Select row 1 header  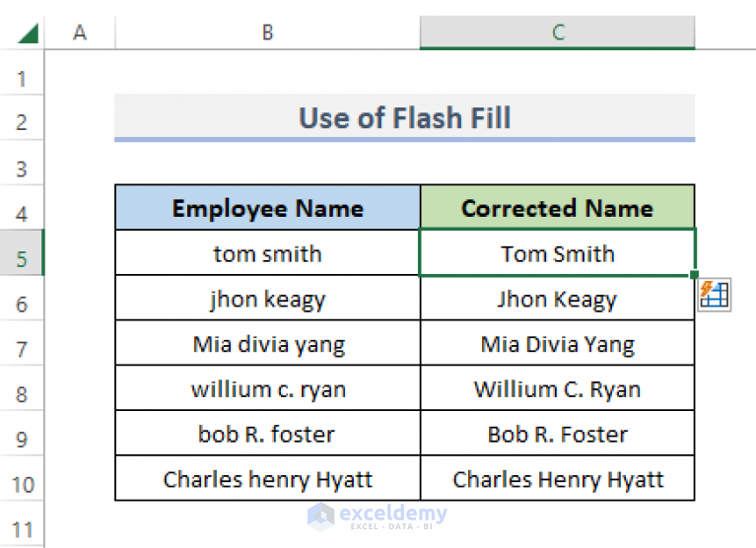coord(22,79)
